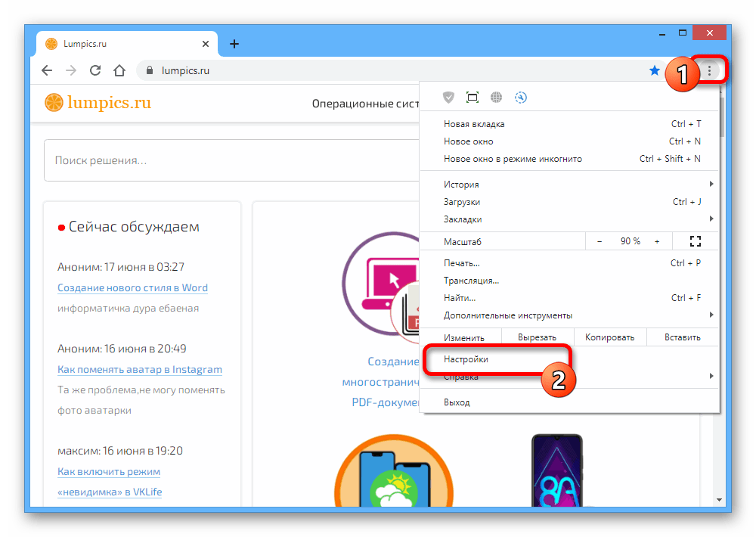Reload the page with refresh icon
Viewport: 756px width, 537px height.
pos(95,70)
